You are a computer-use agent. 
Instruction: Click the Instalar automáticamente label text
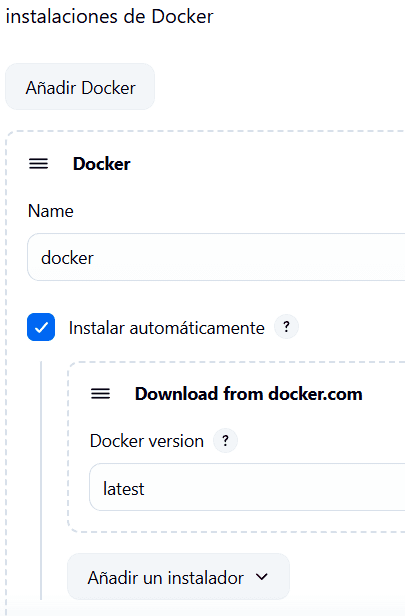(x=167, y=328)
